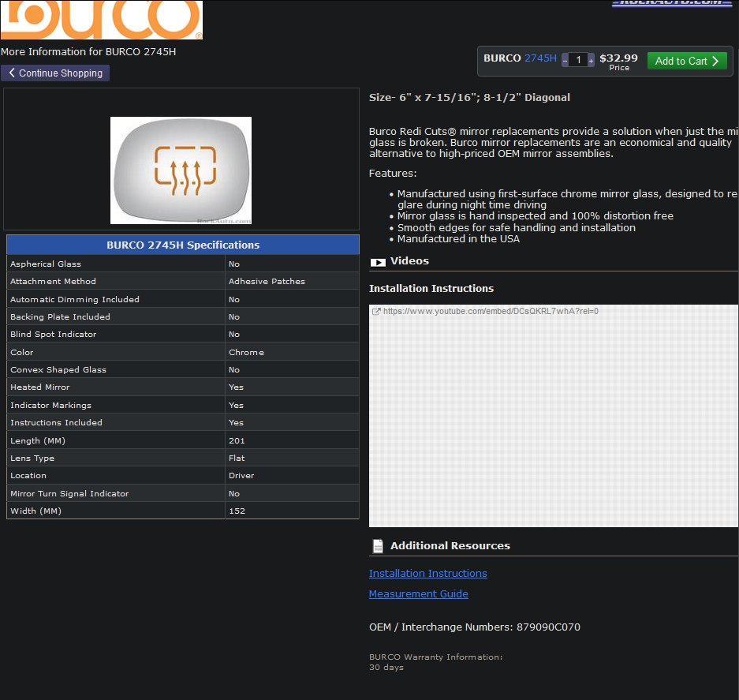
Task: Select the BURCO 2745H Specifications table header
Action: 183,245
